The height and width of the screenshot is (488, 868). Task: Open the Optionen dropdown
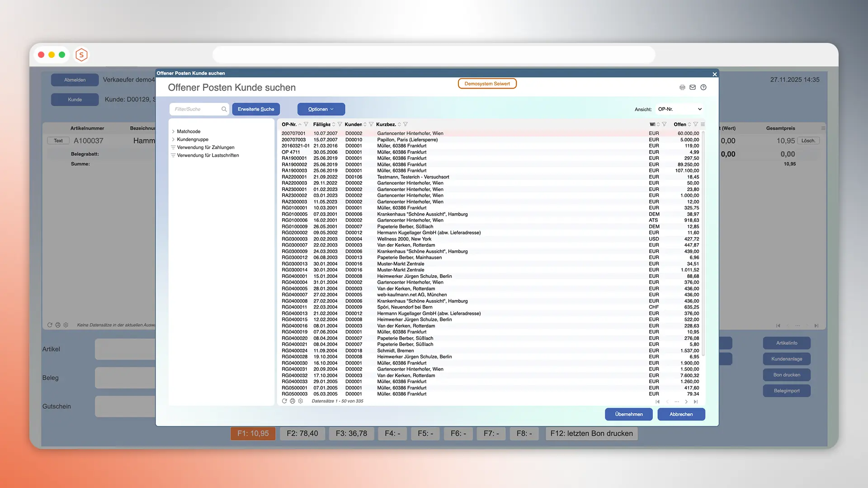point(321,109)
